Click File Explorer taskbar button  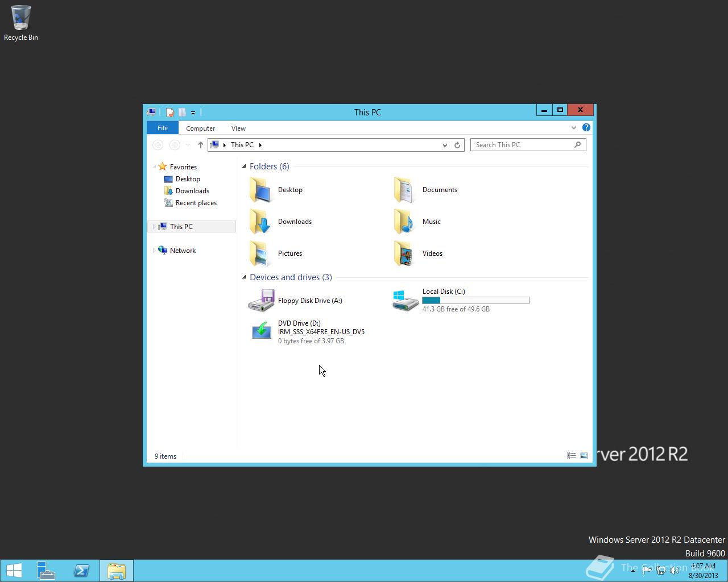(x=117, y=571)
